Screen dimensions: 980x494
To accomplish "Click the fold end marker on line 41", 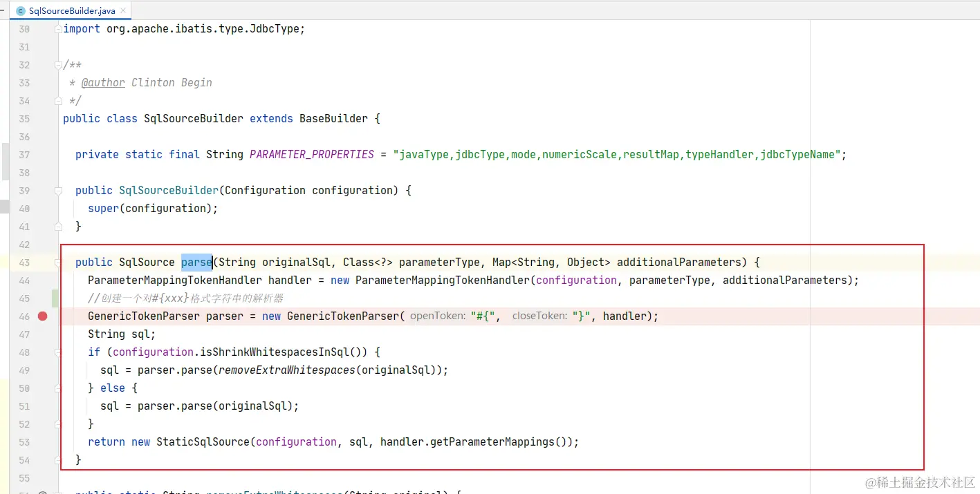I will pos(58,227).
